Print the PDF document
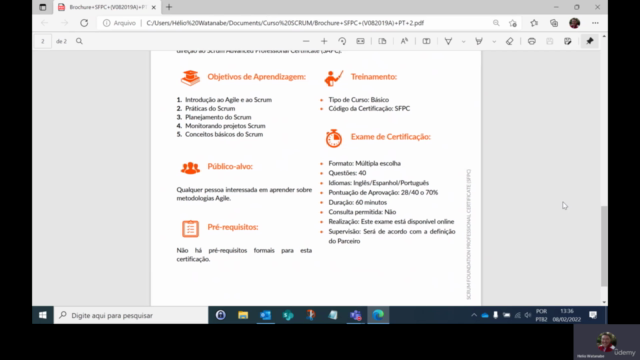 tap(531, 41)
